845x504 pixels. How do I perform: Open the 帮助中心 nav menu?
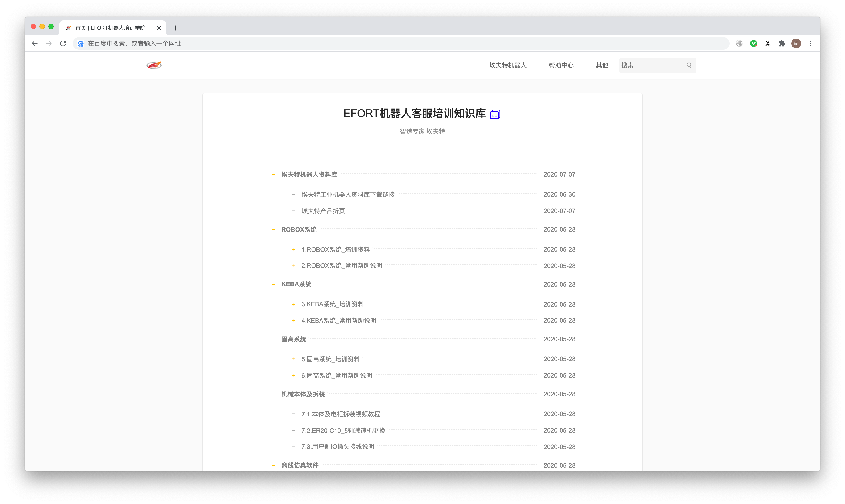click(x=561, y=65)
